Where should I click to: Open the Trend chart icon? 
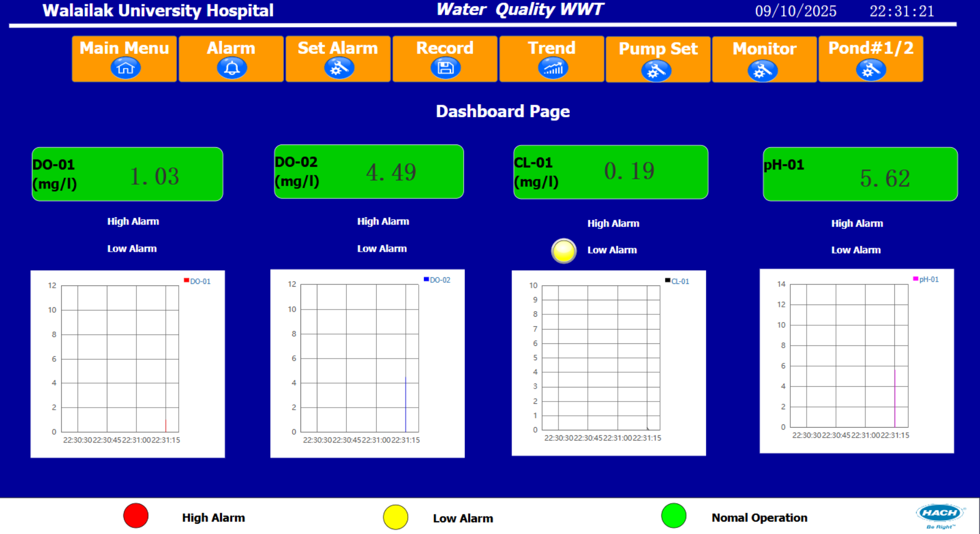point(552,69)
